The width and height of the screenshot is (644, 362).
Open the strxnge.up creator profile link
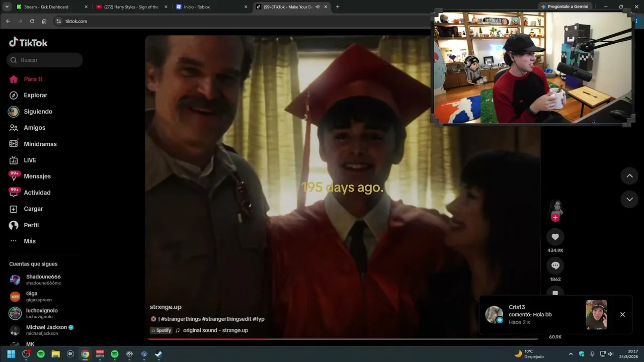coord(166,307)
